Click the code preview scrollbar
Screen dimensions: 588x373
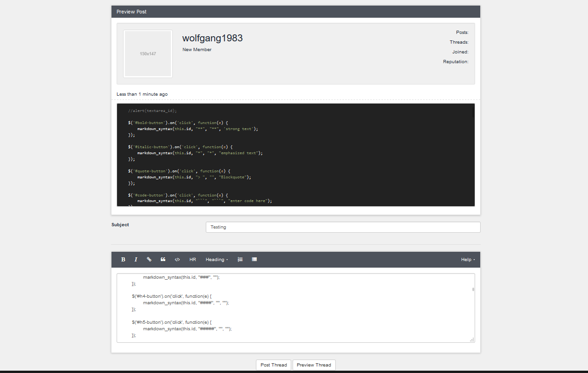(473, 112)
